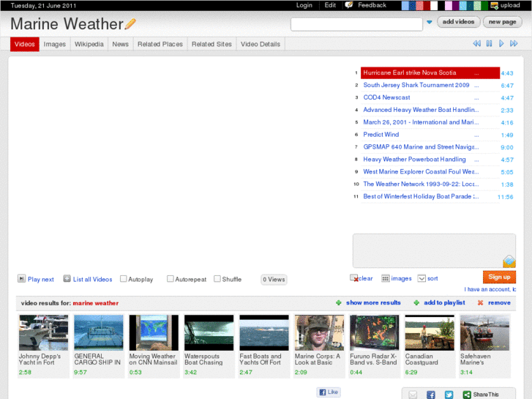Click the List all Videos plus icon
532x399 pixels.
(67, 279)
